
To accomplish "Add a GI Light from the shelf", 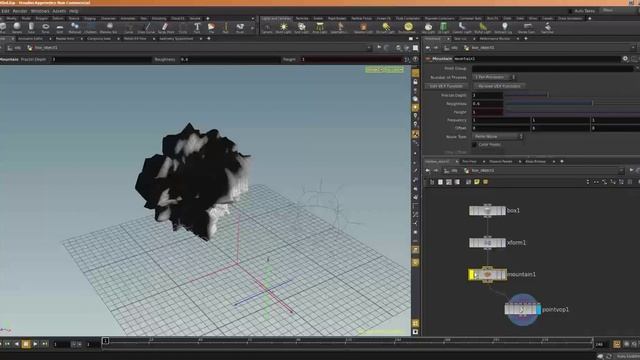I will 443,28.
